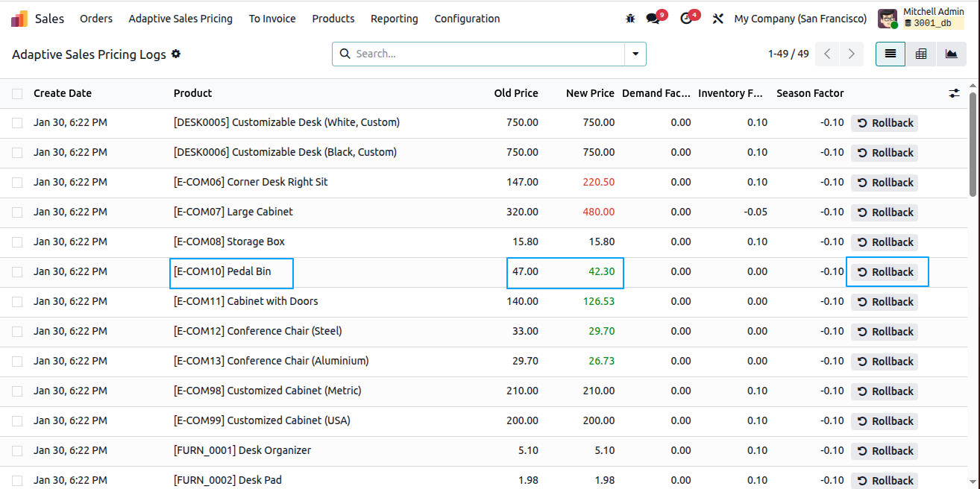Open the bug debug tools icon

coord(630,19)
